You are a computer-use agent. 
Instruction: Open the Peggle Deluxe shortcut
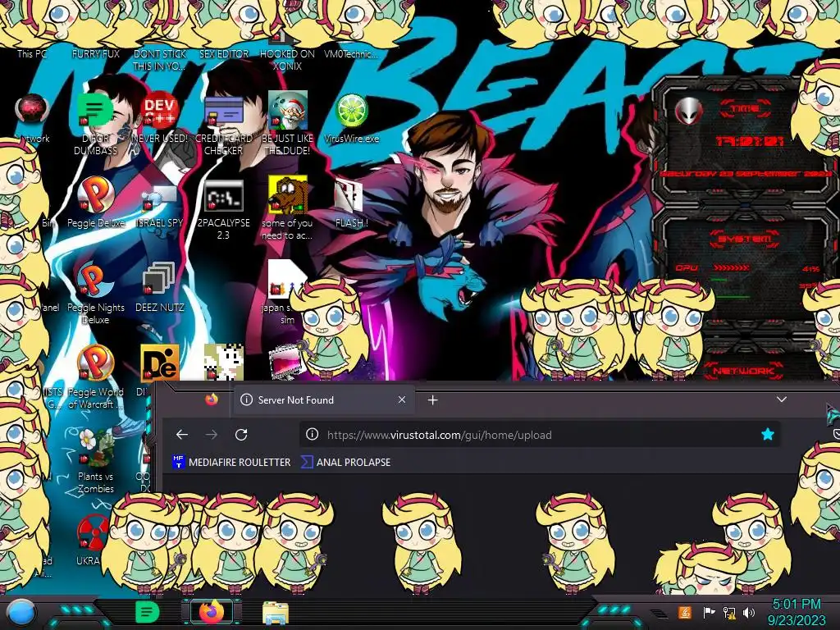(x=95, y=195)
